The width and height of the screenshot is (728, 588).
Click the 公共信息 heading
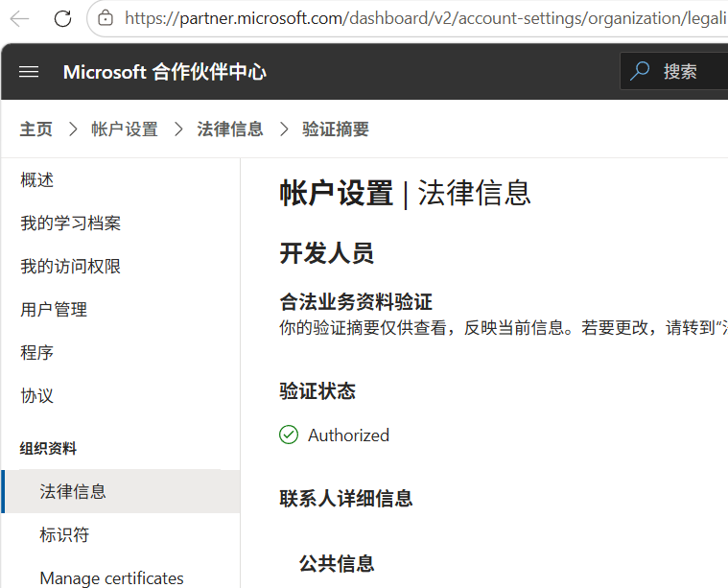tap(337, 563)
